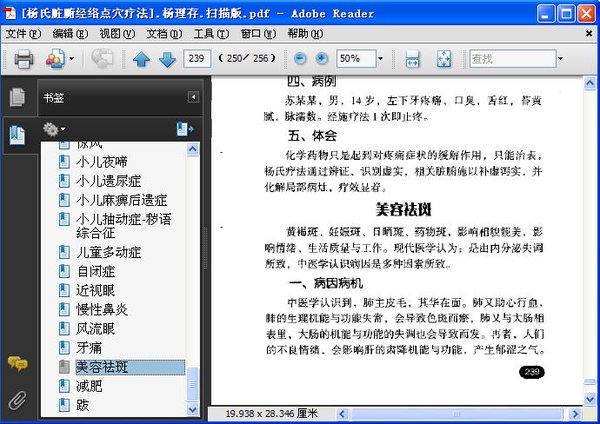
Task: Select the 小儿遗尿症 bookmark
Action: click(x=109, y=181)
